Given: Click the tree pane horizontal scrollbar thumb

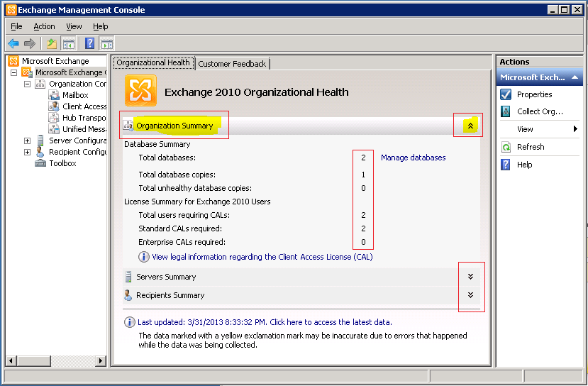Looking at the screenshot, I should 34,361.
